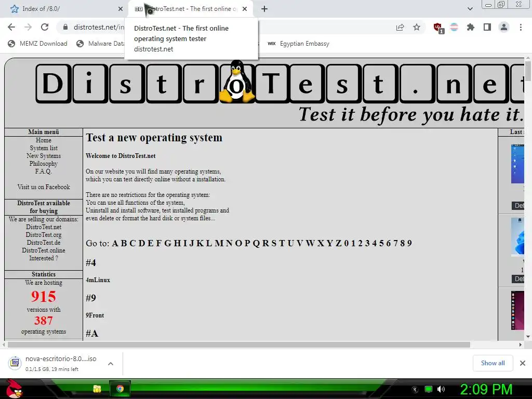This screenshot has width=532, height=399.
Task: Click Visit us on Facebook
Action: pyautogui.click(x=44, y=187)
